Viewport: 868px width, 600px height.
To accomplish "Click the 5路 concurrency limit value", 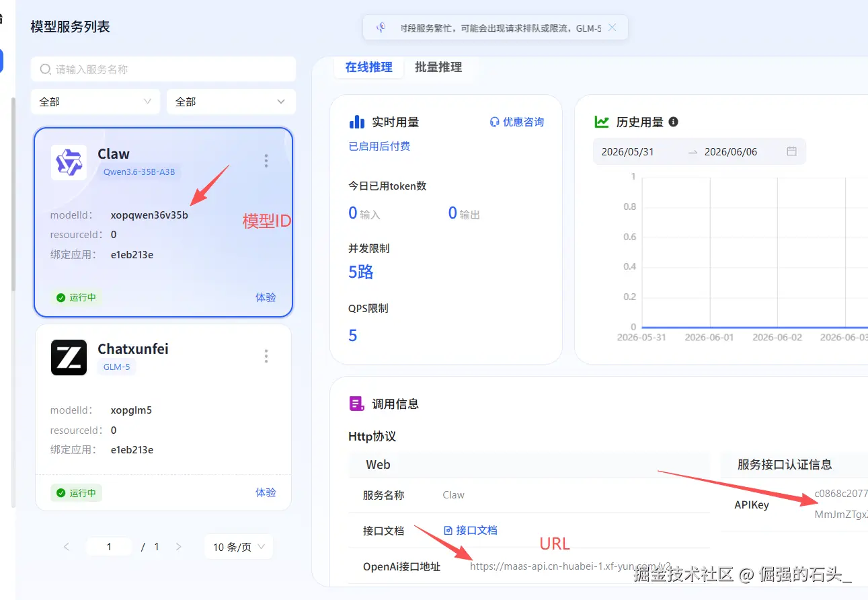I will (361, 272).
